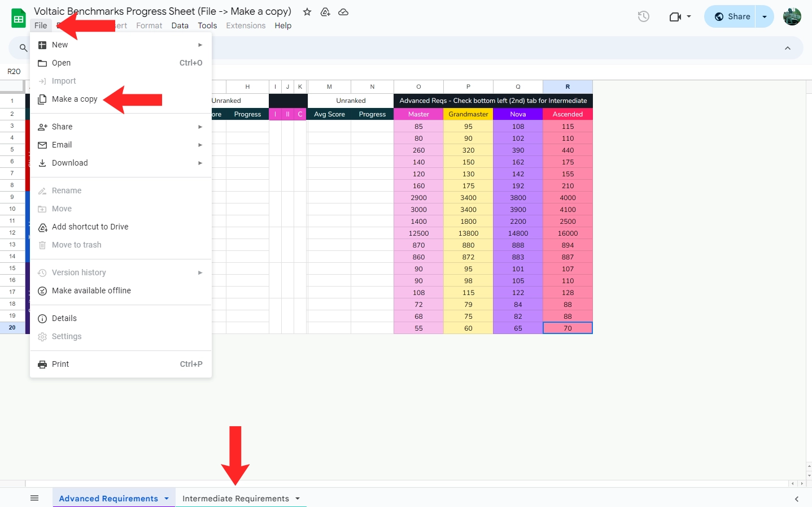The width and height of the screenshot is (812, 507).
Task: Click the yellow Grandmaster header cell
Action: point(468,114)
